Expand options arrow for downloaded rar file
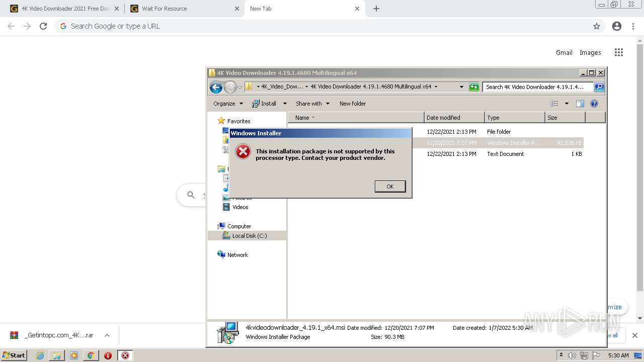 coord(107,335)
